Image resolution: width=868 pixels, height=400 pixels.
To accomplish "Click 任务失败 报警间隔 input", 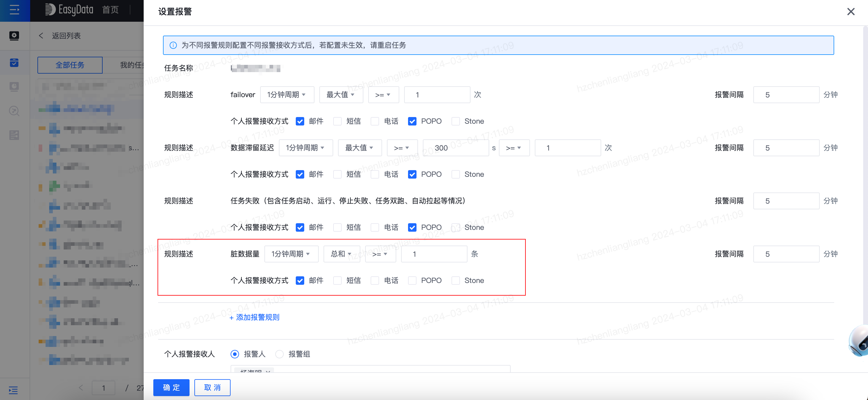I will coord(786,201).
